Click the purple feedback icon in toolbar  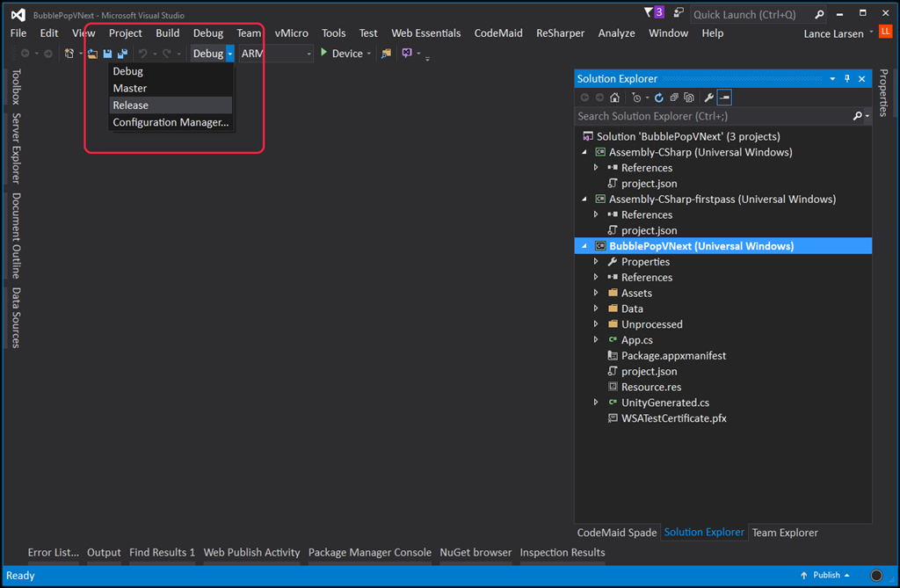coord(407,53)
